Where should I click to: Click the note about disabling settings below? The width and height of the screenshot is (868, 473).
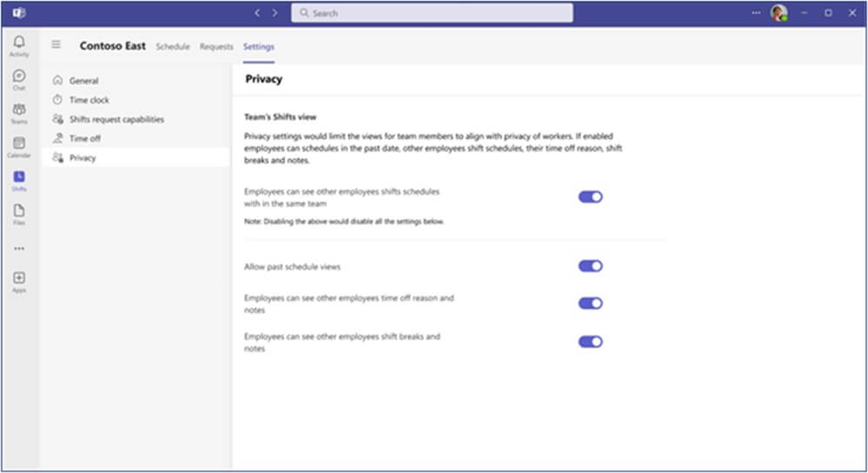coord(344,222)
